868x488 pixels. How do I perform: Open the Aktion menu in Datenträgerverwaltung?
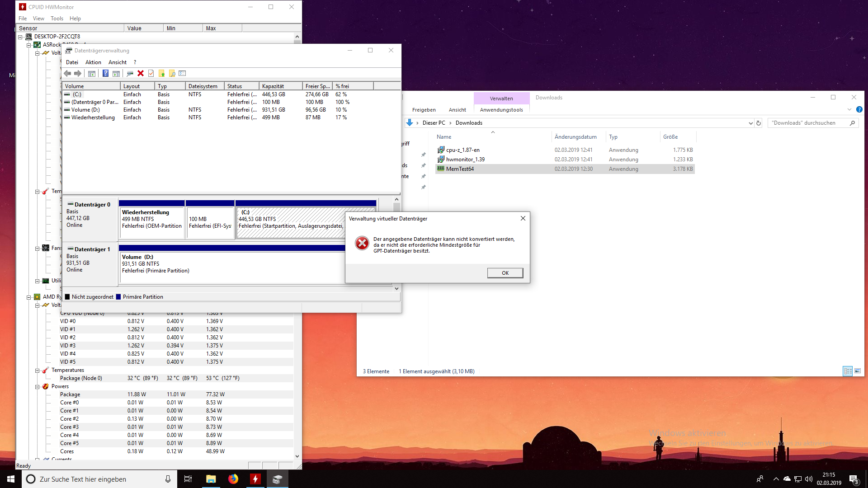93,62
